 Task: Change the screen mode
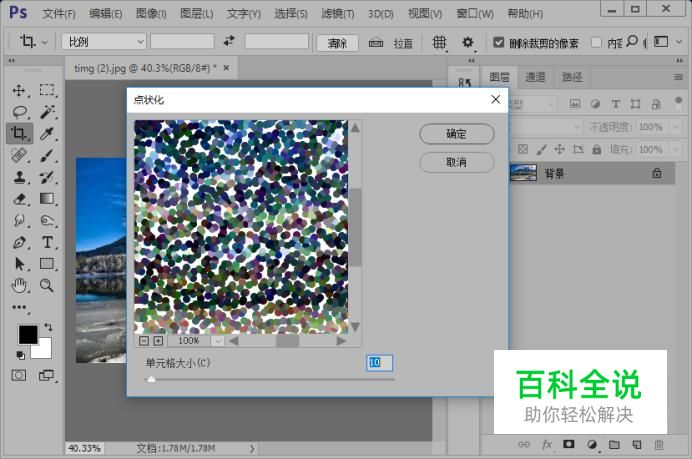tap(46, 376)
